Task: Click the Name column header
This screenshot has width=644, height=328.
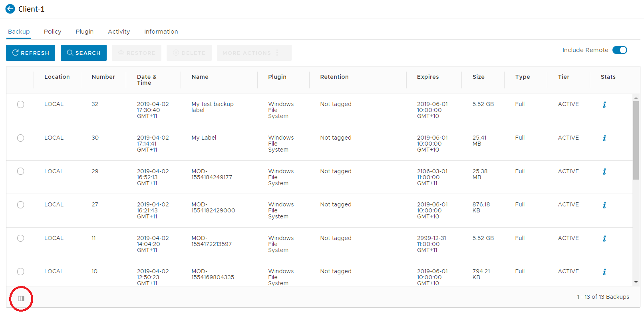Action: click(200, 77)
